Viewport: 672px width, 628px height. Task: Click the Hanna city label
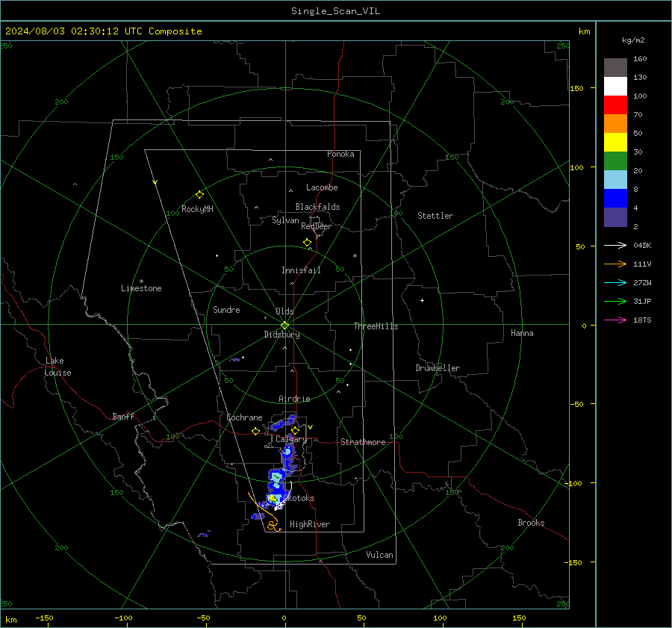(x=522, y=333)
